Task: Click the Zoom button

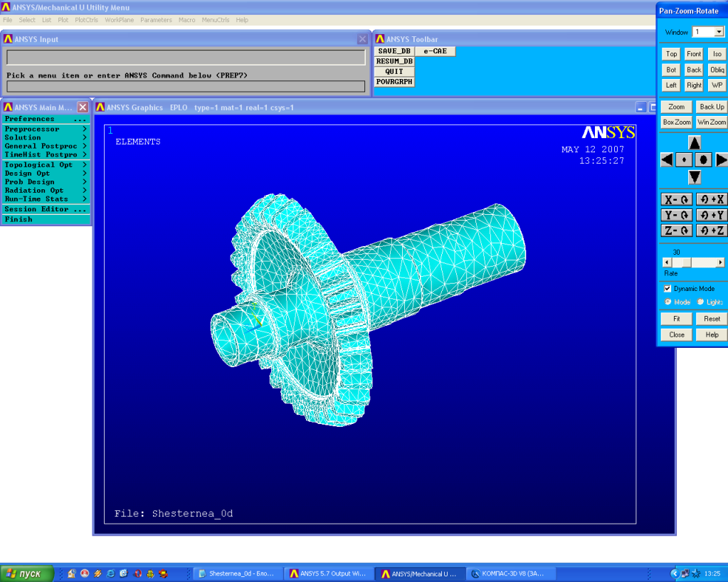Action: 677,107
